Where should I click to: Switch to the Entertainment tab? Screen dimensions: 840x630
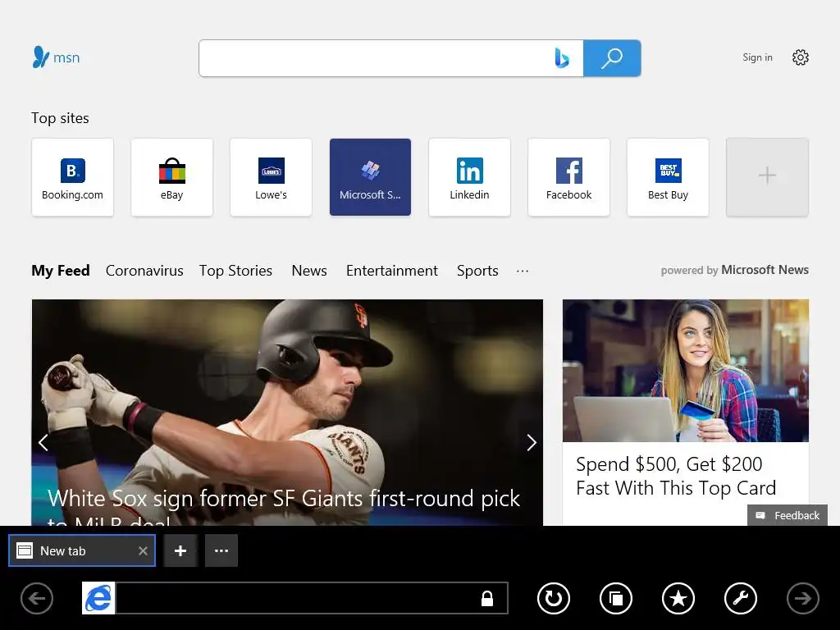[392, 271]
